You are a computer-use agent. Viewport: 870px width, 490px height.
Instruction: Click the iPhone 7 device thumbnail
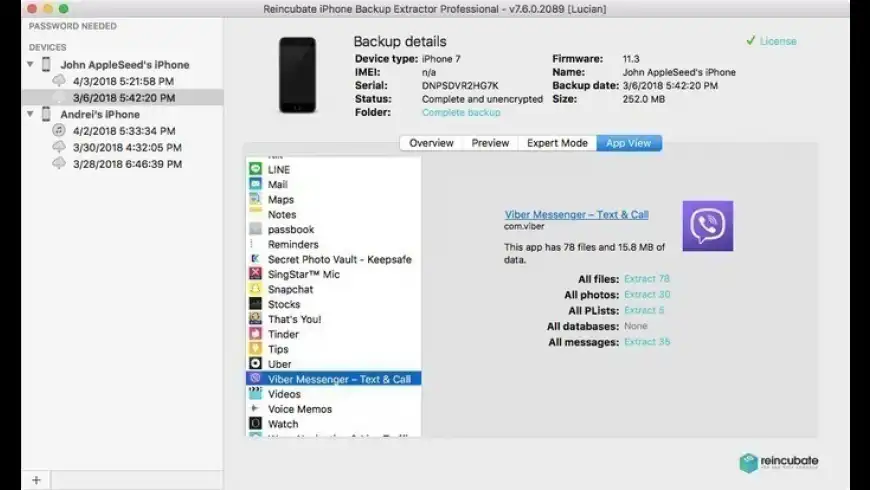tap(297, 75)
